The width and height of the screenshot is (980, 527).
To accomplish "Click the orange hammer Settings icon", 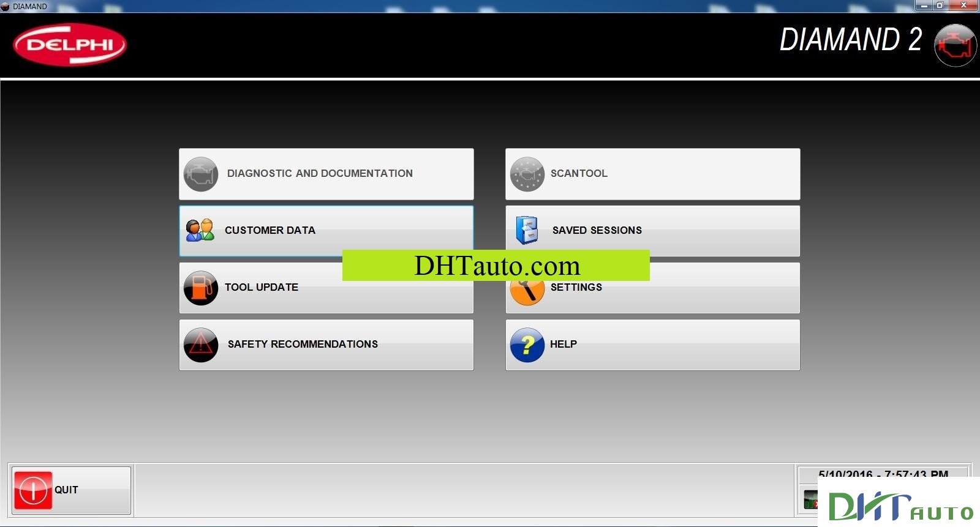I will pos(527,291).
